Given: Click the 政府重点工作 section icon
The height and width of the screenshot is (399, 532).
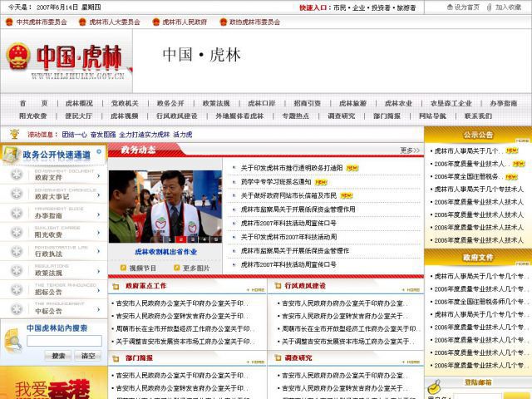Looking at the screenshot, I should pos(115,286).
